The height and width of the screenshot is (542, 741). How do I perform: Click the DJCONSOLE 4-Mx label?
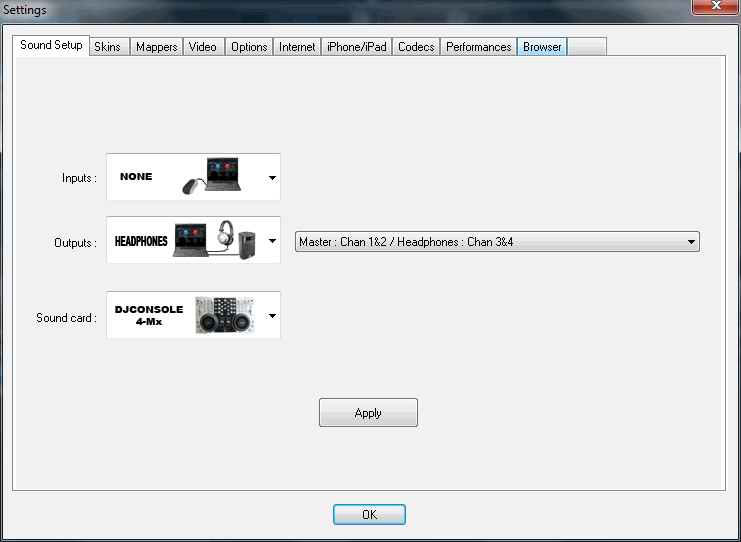[149, 315]
